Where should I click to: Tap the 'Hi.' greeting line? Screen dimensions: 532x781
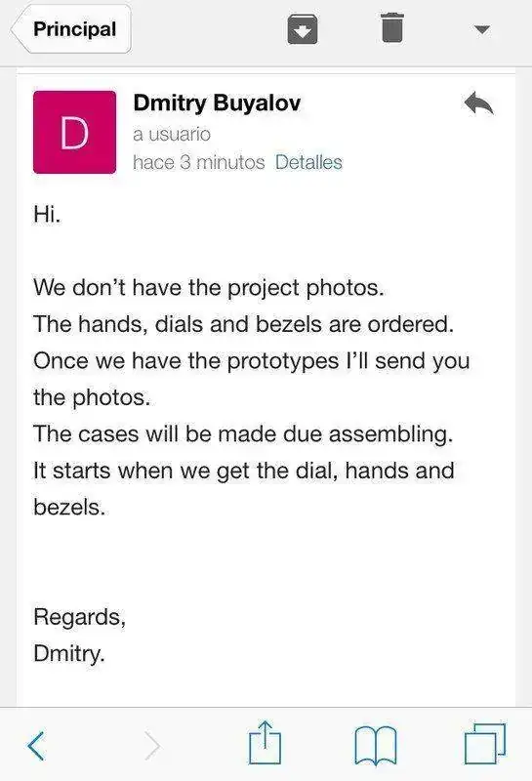47,214
